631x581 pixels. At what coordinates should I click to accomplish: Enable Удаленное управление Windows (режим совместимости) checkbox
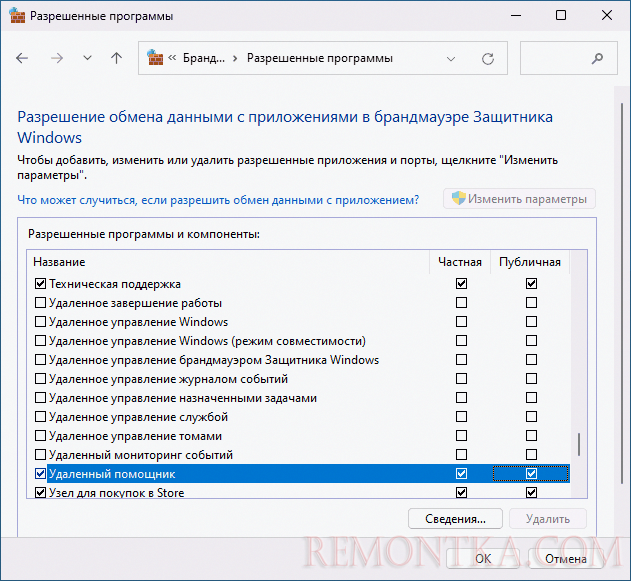40,341
